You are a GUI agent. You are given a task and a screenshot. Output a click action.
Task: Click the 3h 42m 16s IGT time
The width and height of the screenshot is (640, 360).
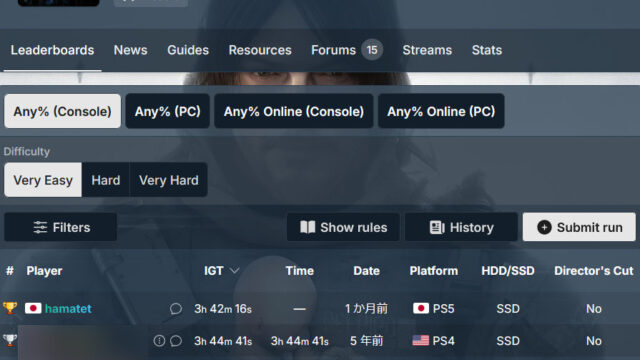click(x=223, y=309)
